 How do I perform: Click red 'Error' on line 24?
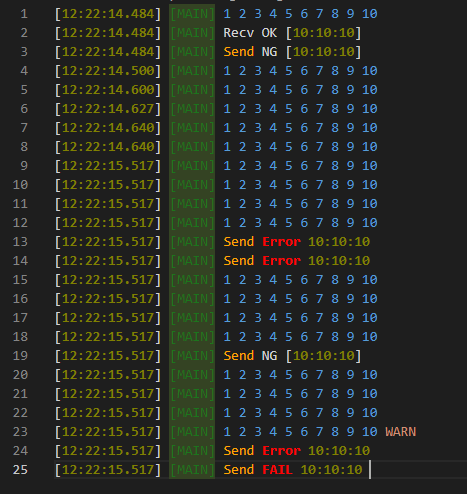click(281, 451)
